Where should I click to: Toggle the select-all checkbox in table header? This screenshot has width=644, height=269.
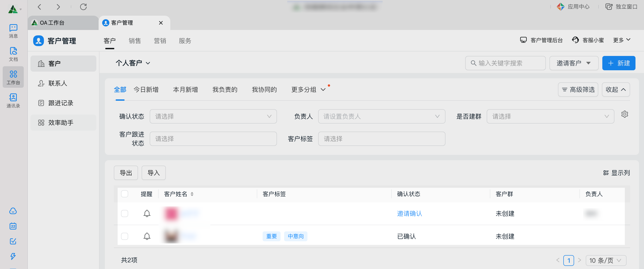click(125, 194)
